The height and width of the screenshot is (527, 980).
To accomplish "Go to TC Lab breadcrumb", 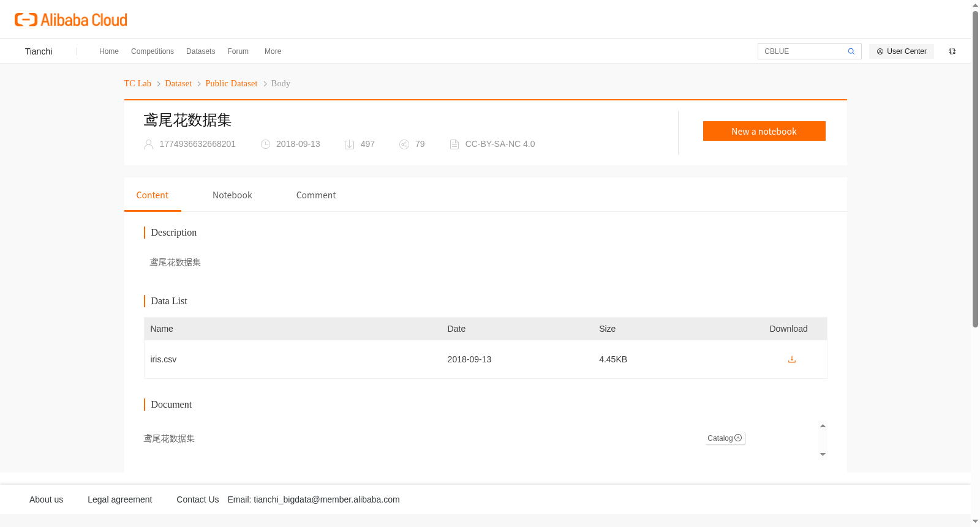I will [x=138, y=84].
